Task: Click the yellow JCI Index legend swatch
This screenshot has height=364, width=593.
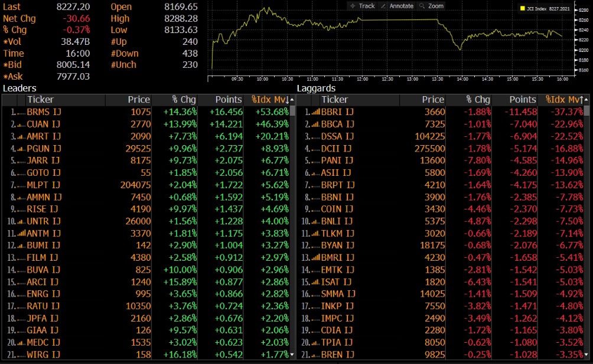Action: pyautogui.click(x=522, y=9)
